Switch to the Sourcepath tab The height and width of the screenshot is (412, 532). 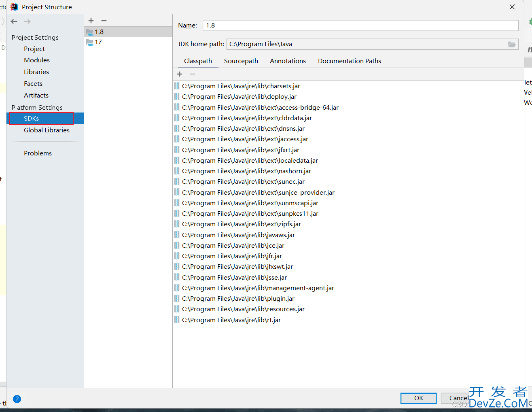click(241, 61)
